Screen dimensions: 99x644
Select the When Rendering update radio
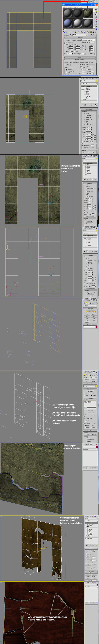click(86, 440)
